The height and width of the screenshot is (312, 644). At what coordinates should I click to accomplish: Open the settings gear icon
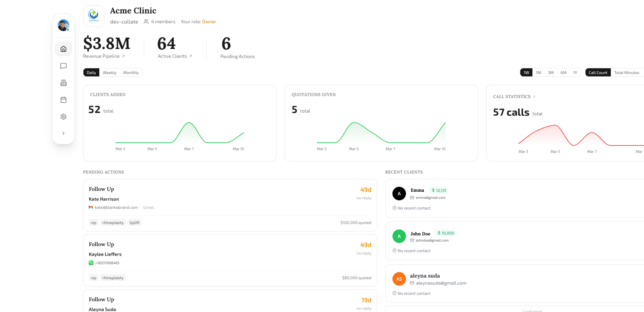coord(64,117)
